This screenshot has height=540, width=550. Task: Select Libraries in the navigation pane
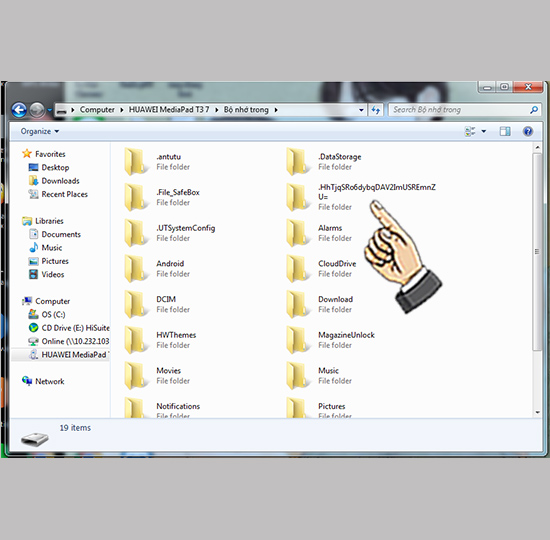(x=42, y=221)
